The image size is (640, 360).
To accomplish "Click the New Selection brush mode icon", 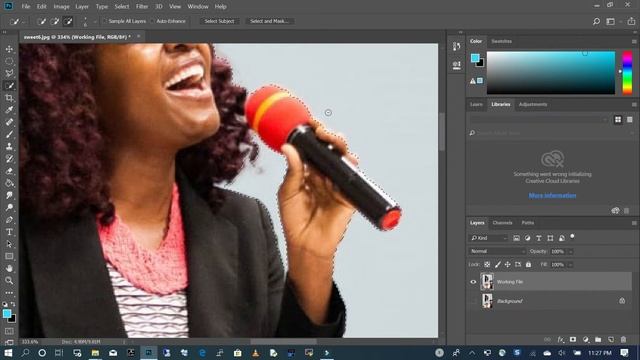I will click(x=42, y=21).
